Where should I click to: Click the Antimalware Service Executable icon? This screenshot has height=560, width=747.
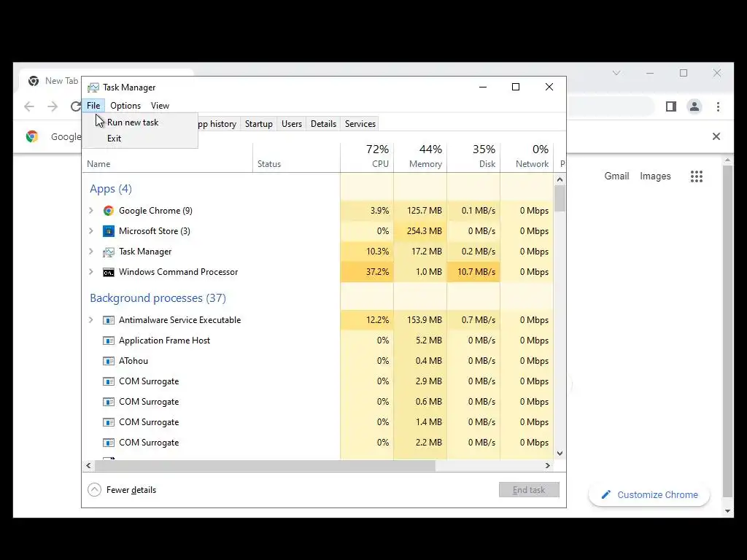pyautogui.click(x=109, y=320)
